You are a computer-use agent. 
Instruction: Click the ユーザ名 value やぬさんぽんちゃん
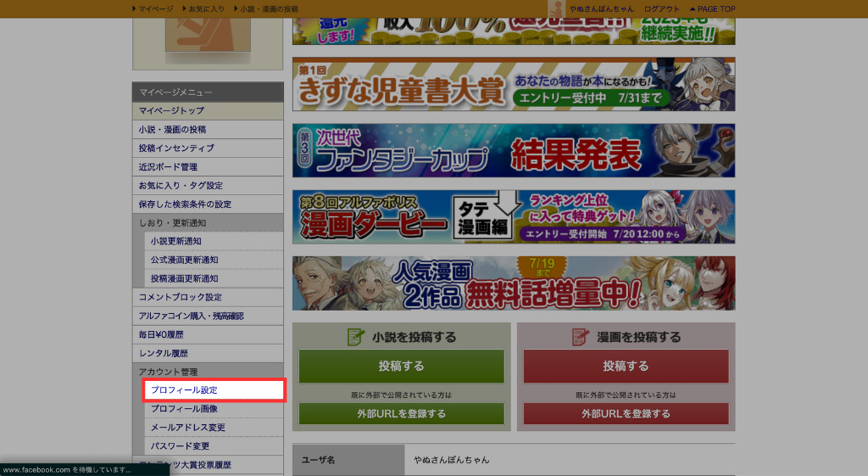click(x=452, y=460)
